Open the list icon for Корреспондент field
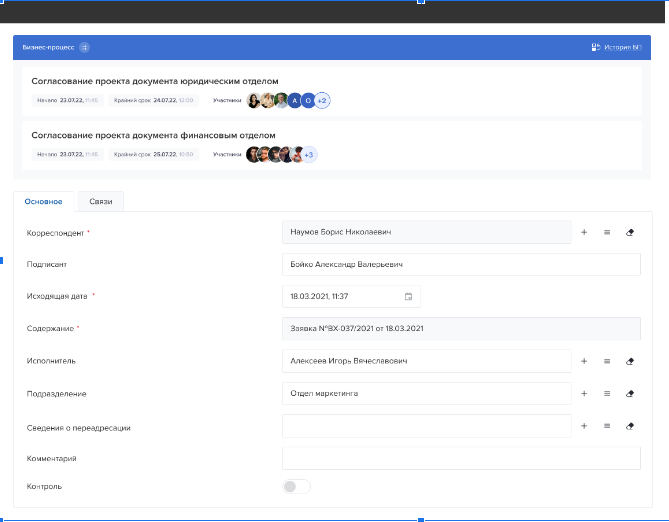 (607, 232)
